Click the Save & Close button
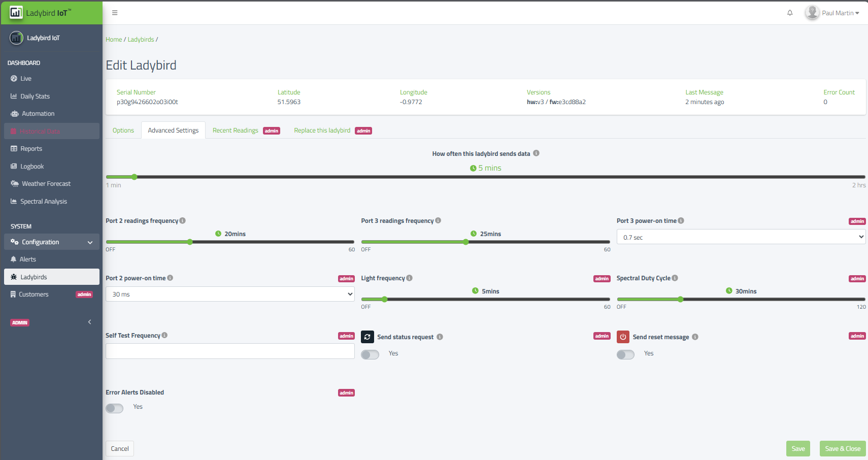 (842, 448)
